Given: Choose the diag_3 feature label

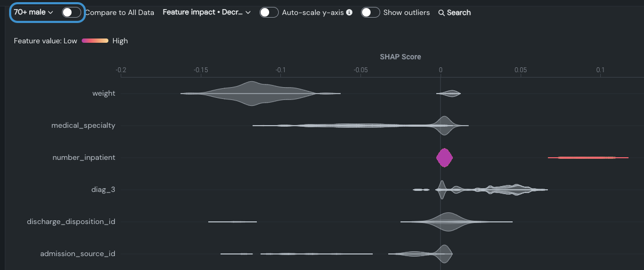Looking at the screenshot, I should tap(104, 189).
